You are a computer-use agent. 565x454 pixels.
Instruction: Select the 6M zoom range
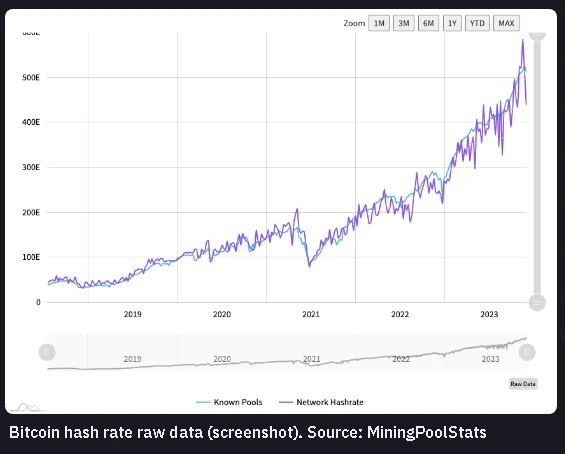pyautogui.click(x=428, y=23)
